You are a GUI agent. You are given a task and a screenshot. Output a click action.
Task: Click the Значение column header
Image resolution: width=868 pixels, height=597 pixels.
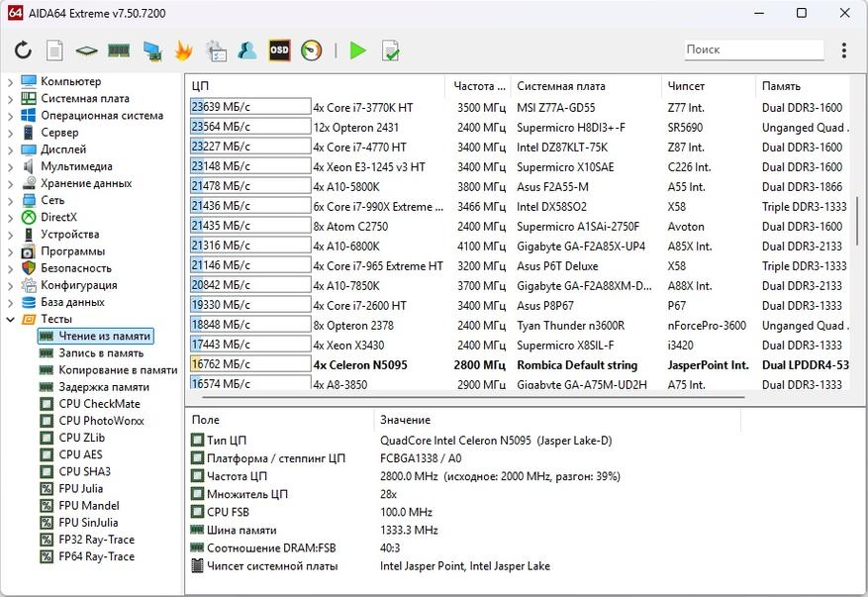tap(558, 420)
